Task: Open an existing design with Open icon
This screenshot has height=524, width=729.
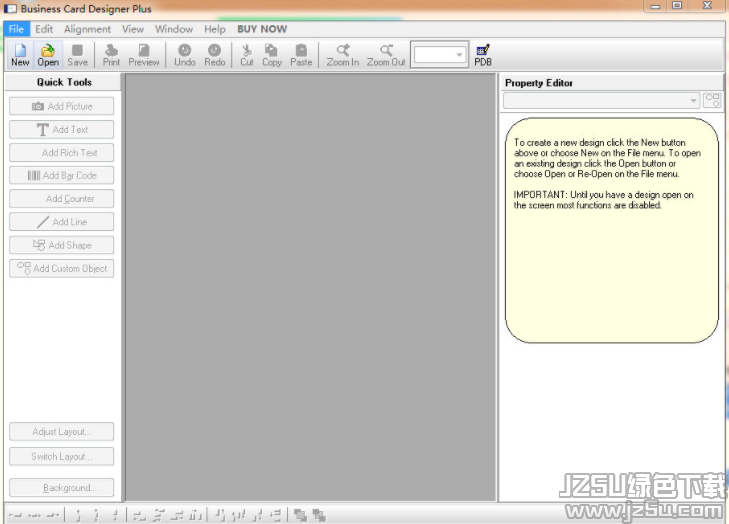Action: (x=48, y=55)
